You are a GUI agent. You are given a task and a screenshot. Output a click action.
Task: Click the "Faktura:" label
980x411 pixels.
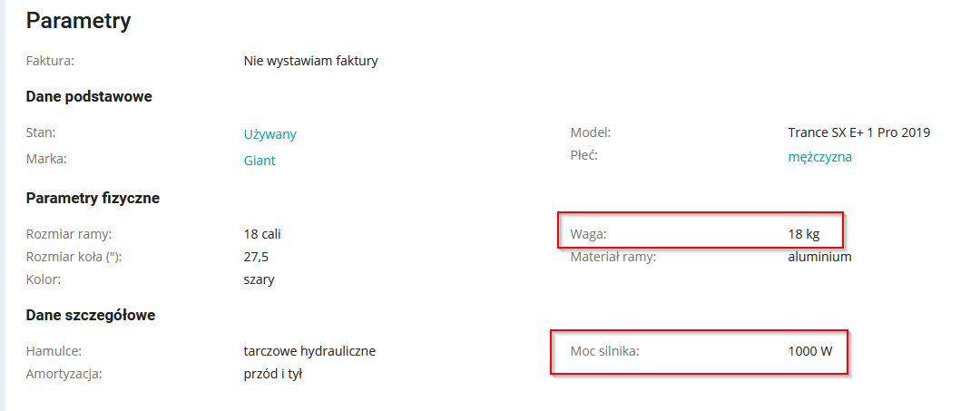click(x=50, y=62)
